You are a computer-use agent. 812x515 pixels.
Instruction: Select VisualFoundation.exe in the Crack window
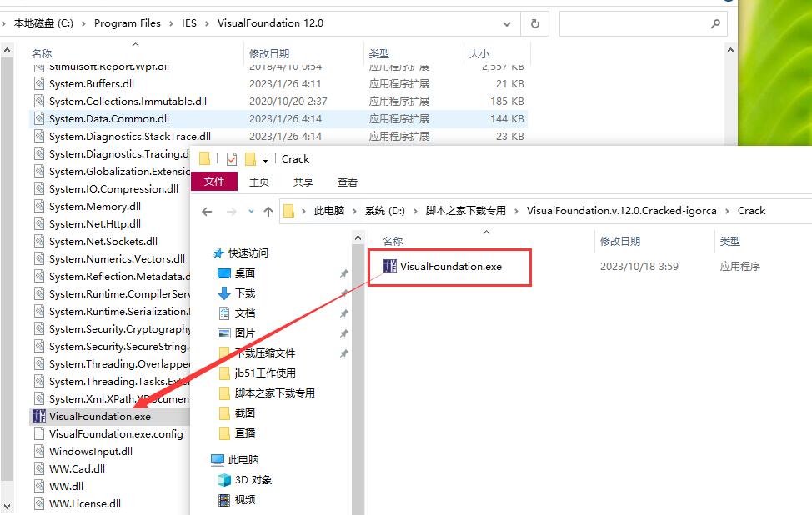(450, 267)
